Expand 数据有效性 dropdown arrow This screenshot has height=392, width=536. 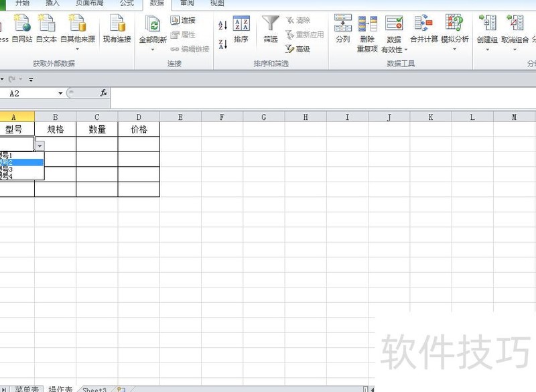click(x=406, y=50)
